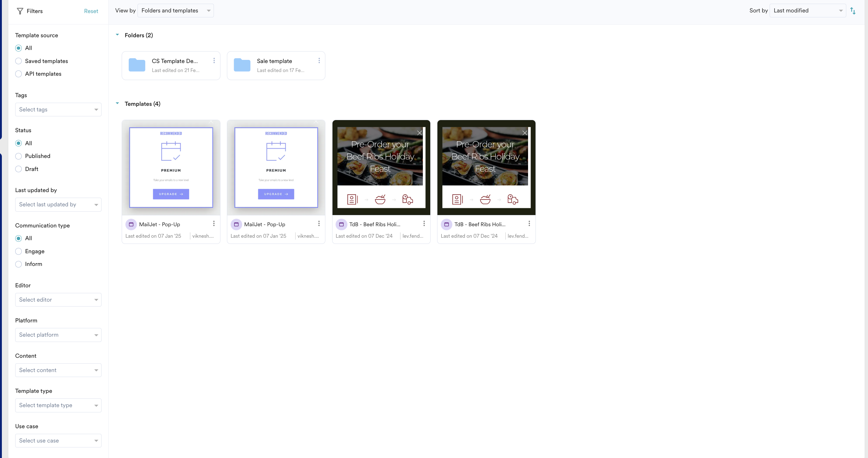868x458 pixels.
Task: Click the Reset filters link
Action: point(91,11)
